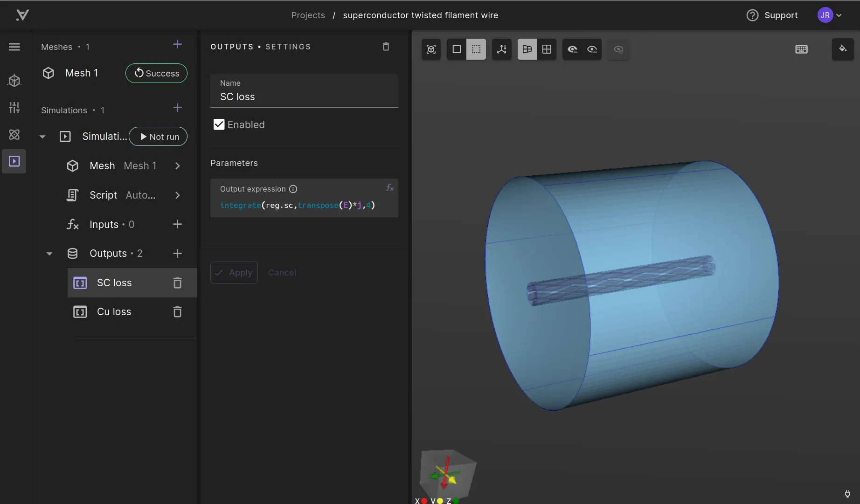Click the axes orientation tool icon
This screenshot has width=860, height=504.
pos(502,49)
